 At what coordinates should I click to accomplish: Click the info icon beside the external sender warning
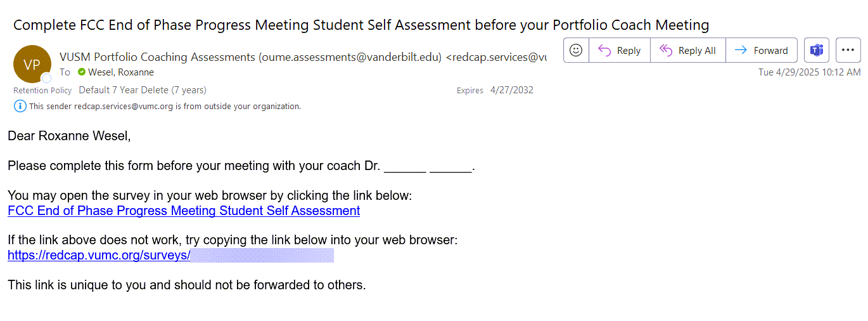click(x=20, y=106)
